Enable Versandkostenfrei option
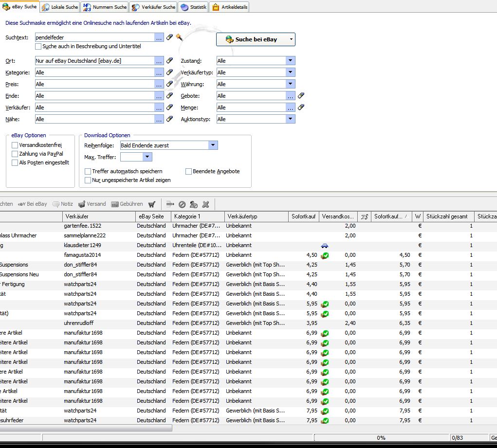The height and width of the screenshot is (448, 497). pos(15,145)
